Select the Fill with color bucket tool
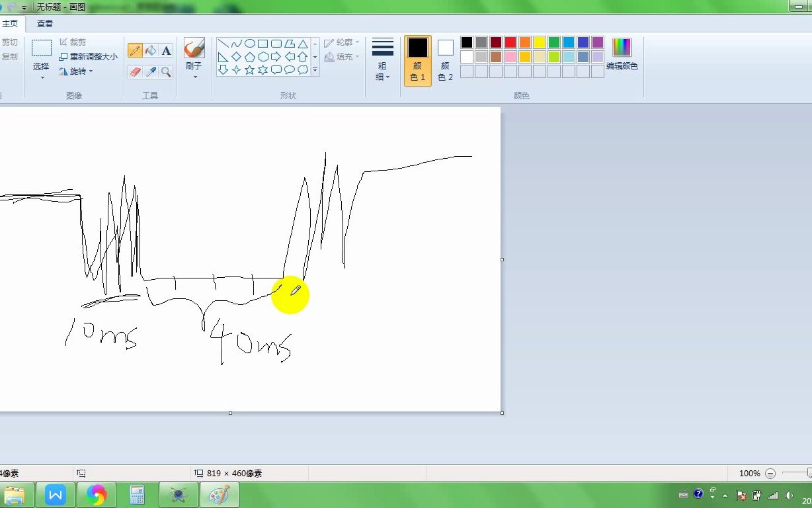The height and width of the screenshot is (508, 812). point(151,51)
